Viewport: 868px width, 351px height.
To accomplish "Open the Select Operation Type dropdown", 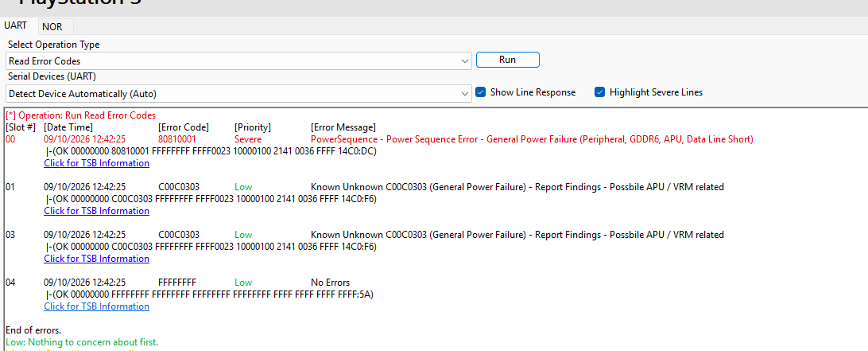I will coord(238,61).
